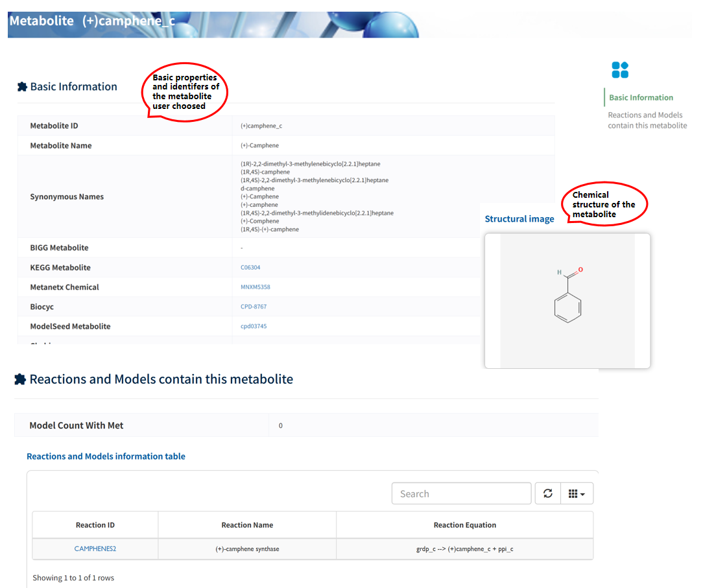Click the refresh icon beside the search box
Image resolution: width=703 pixels, height=588 pixels.
point(548,494)
